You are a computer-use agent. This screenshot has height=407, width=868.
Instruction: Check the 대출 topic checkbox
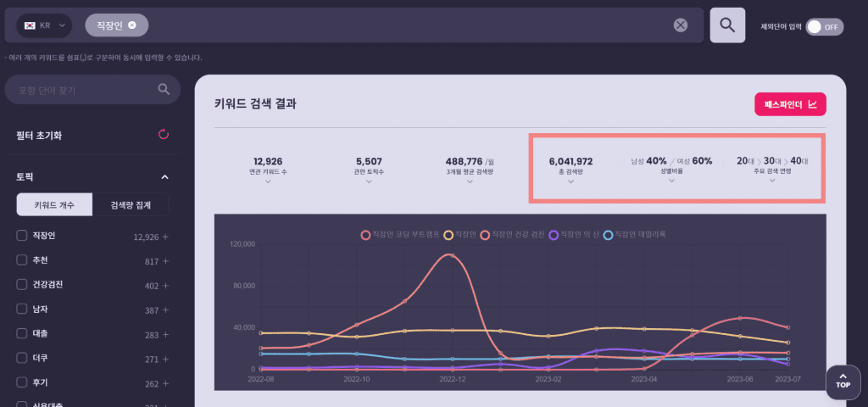pos(21,334)
